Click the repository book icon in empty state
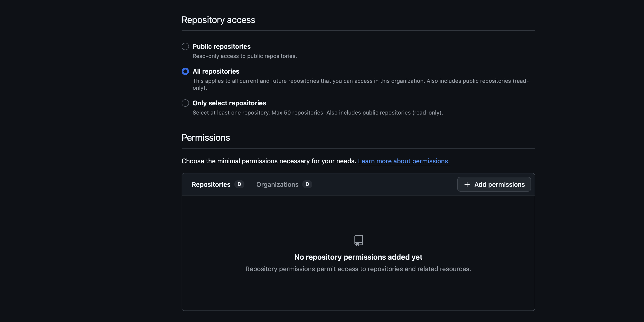Viewport: 644px width, 322px height. point(358,240)
